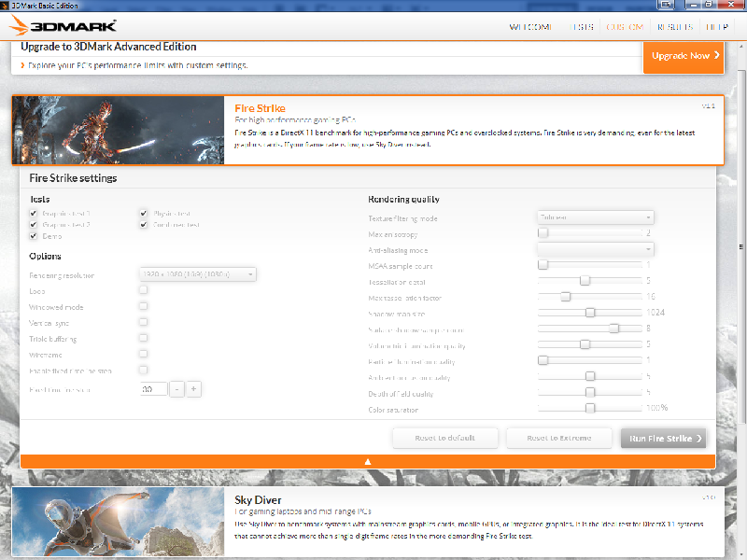Enable the Triple buffering checkbox
Screen dimensions: 747x560
point(144,338)
